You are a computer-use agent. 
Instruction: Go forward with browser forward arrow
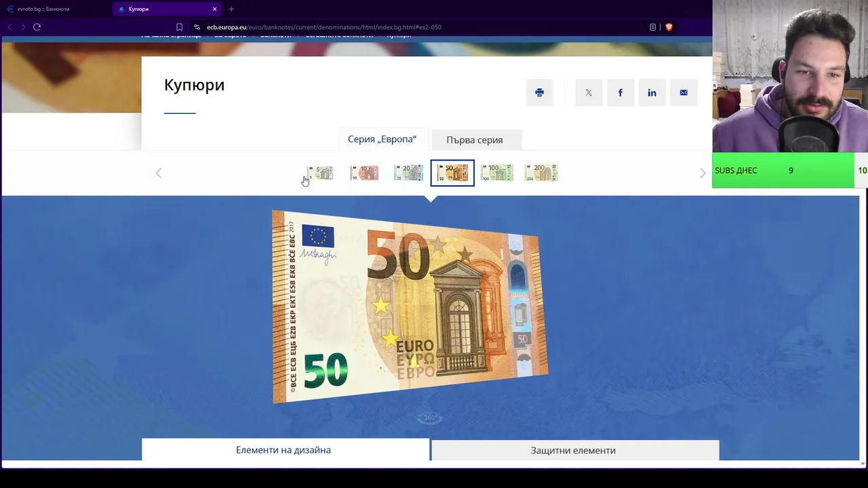click(x=23, y=27)
